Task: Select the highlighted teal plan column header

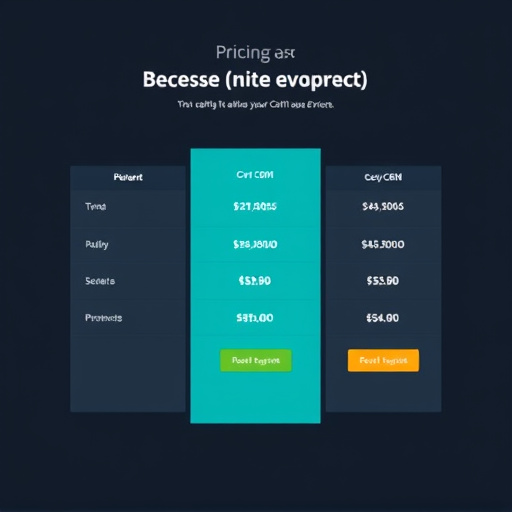Action: coord(255,175)
